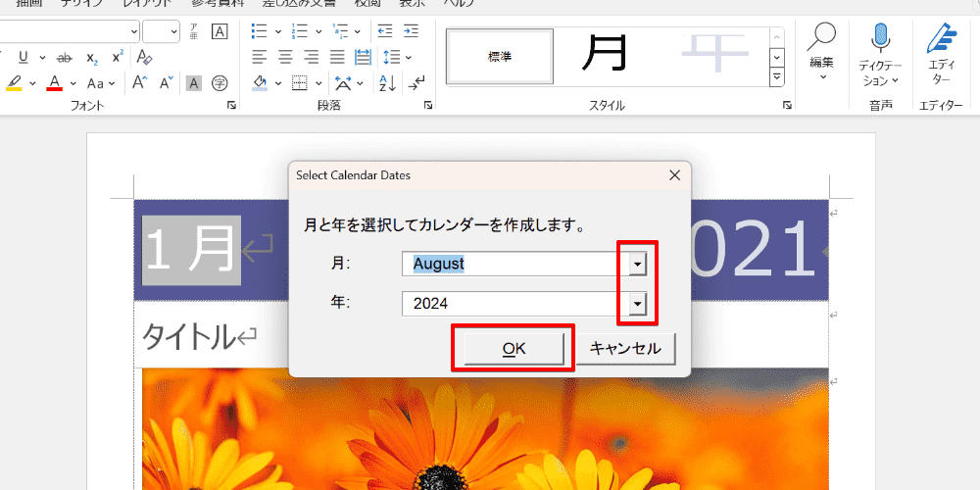Decrease the font size with the shrink-font icon
This screenshot has height=490, width=980.
point(167,82)
